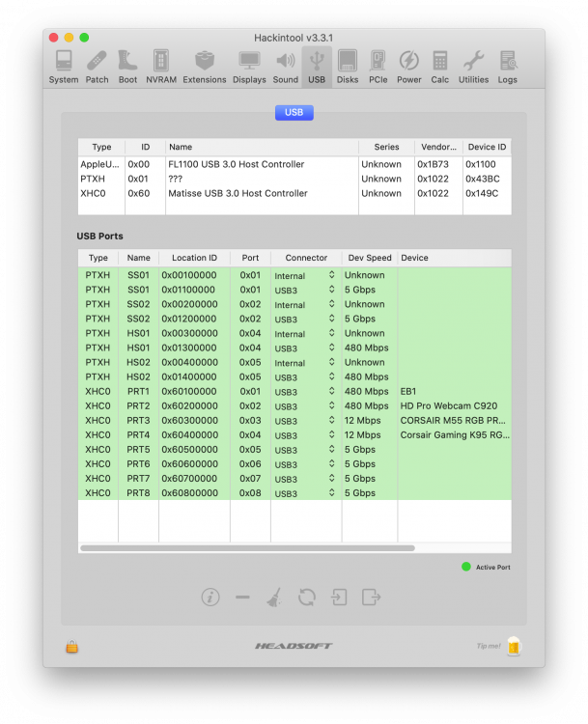
Task: Select FL1100 USB 3.0 Host Controller row
Action: [294, 164]
